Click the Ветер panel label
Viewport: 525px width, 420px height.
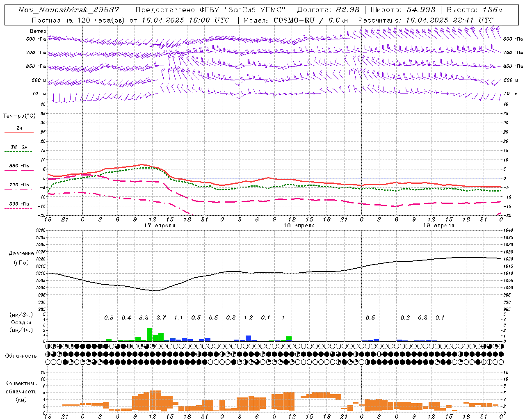[x=38, y=31]
